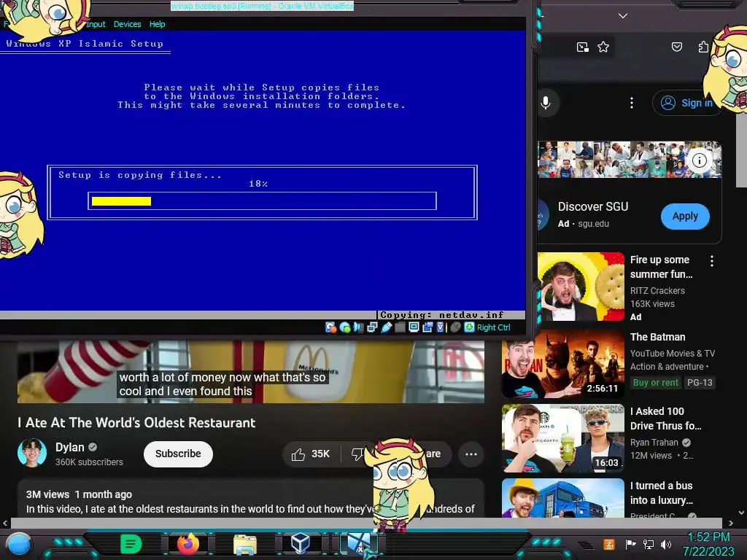
Task: Expand Firefox tab list chevron
Action: (623, 16)
